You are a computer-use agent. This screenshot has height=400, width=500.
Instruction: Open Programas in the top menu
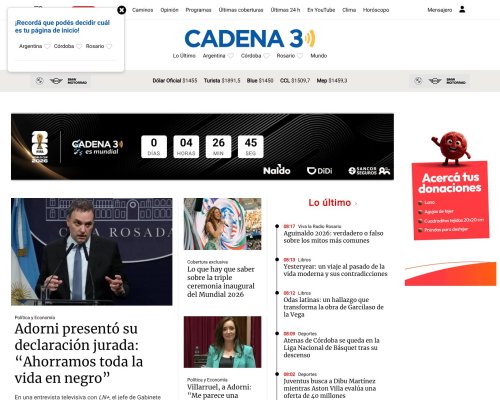tap(198, 10)
